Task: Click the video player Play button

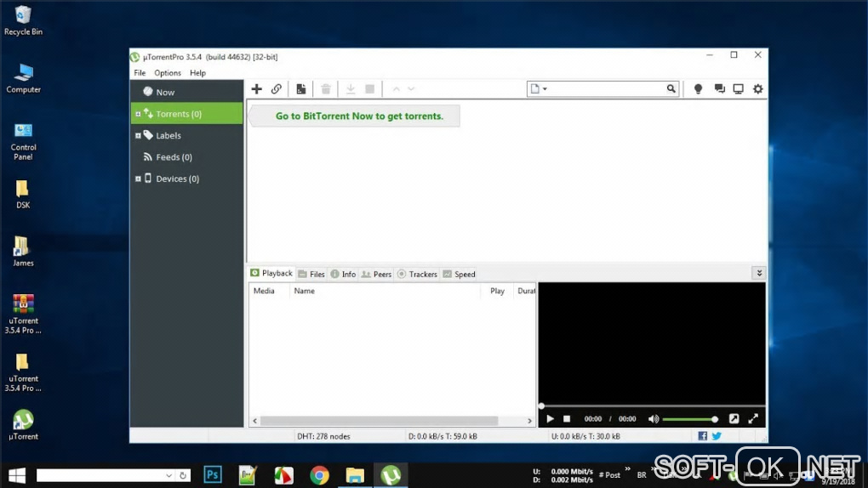Action: 550,419
